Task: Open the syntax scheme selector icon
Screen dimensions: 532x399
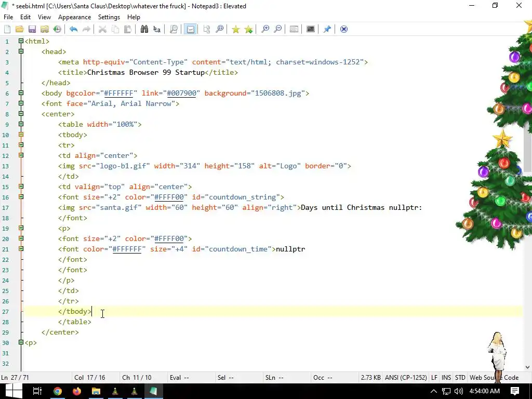Action: pyautogui.click(x=294, y=29)
